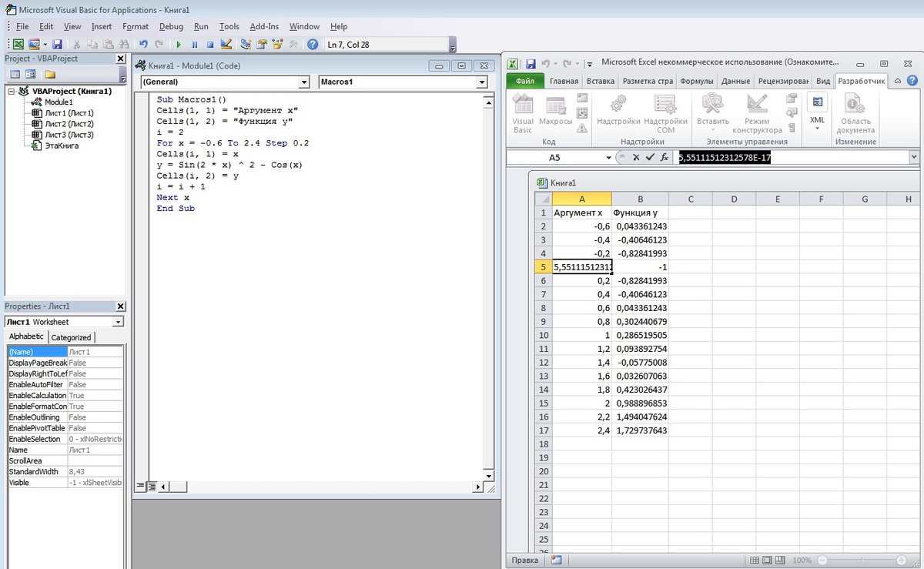924x569 pixels.
Task: Click the Find binoculars icon
Action: [x=123, y=45]
